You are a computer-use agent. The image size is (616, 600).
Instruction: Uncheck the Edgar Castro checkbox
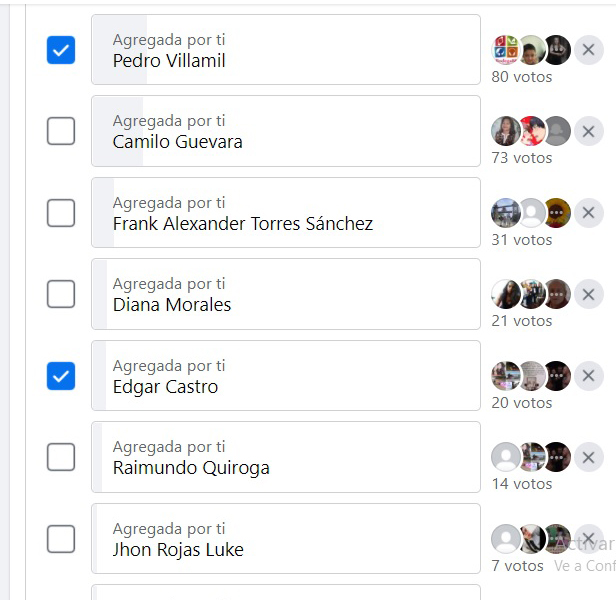(x=61, y=376)
